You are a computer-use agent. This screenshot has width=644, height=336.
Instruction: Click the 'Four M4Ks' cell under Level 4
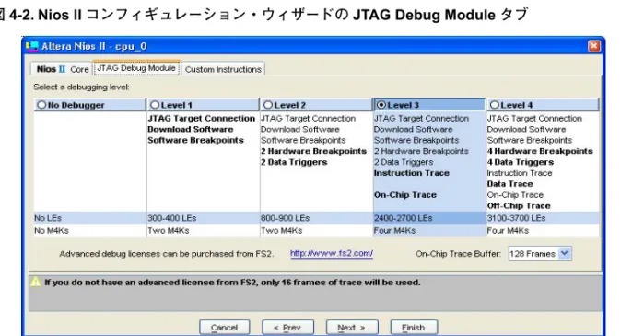[x=543, y=230]
